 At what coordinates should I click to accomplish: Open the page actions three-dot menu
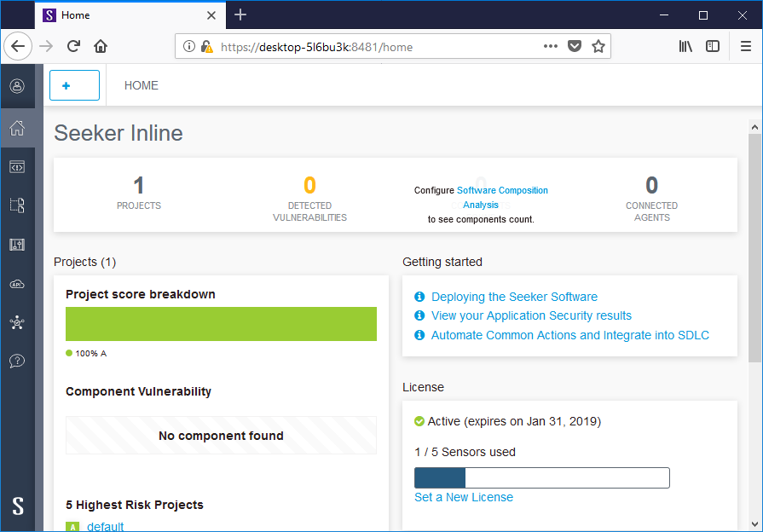(x=551, y=46)
